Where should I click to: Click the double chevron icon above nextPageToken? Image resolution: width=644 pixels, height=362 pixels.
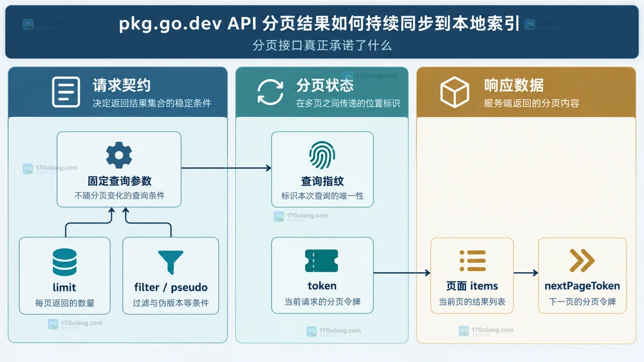tap(582, 261)
